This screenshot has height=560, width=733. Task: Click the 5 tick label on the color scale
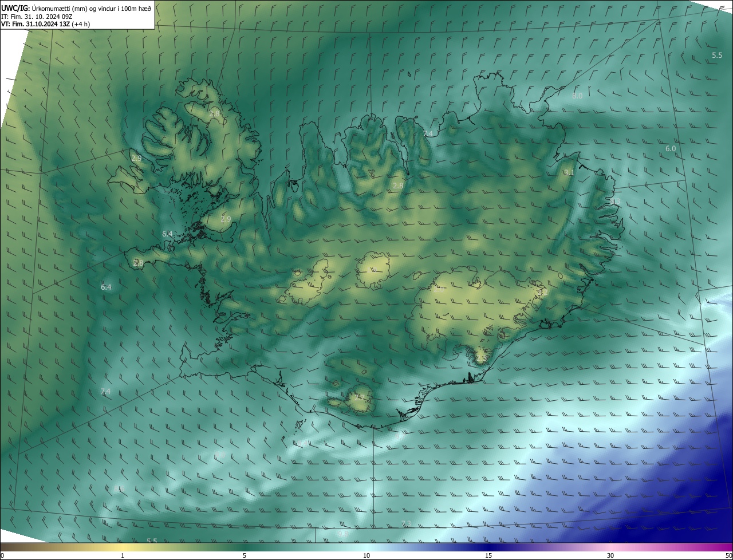click(245, 555)
